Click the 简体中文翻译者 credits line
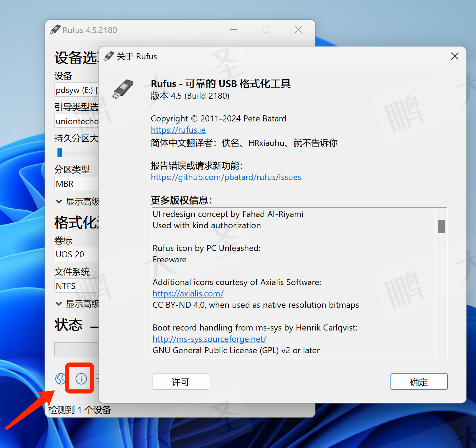The image size is (476, 448). pos(244,143)
